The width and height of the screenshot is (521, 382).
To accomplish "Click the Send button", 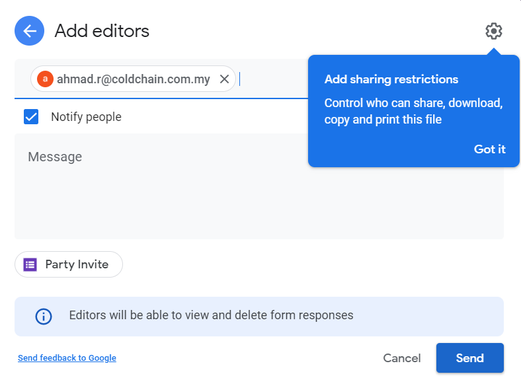I will [x=470, y=358].
